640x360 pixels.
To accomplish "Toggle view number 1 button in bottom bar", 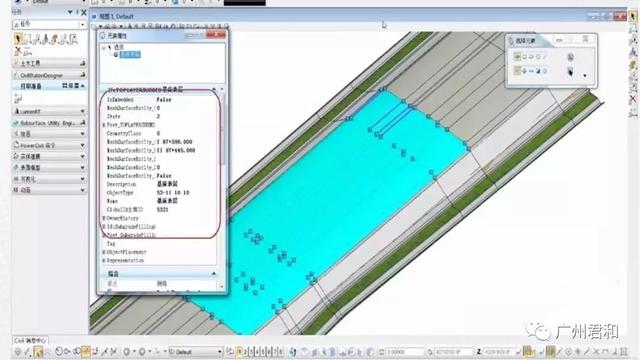I will (240, 351).
